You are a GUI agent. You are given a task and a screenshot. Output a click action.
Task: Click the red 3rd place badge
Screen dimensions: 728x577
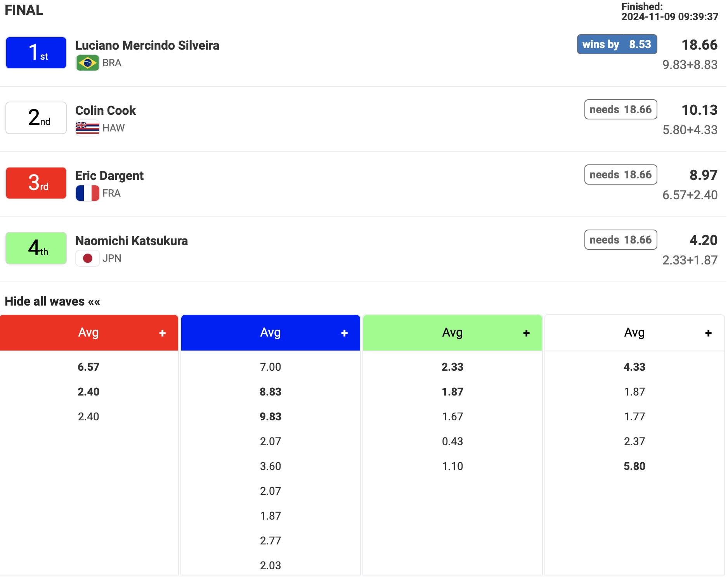(36, 183)
